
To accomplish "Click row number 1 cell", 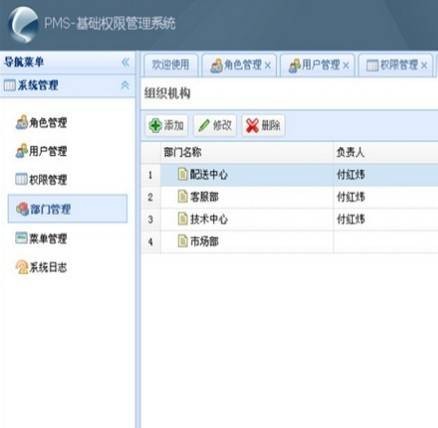I will pos(151,175).
